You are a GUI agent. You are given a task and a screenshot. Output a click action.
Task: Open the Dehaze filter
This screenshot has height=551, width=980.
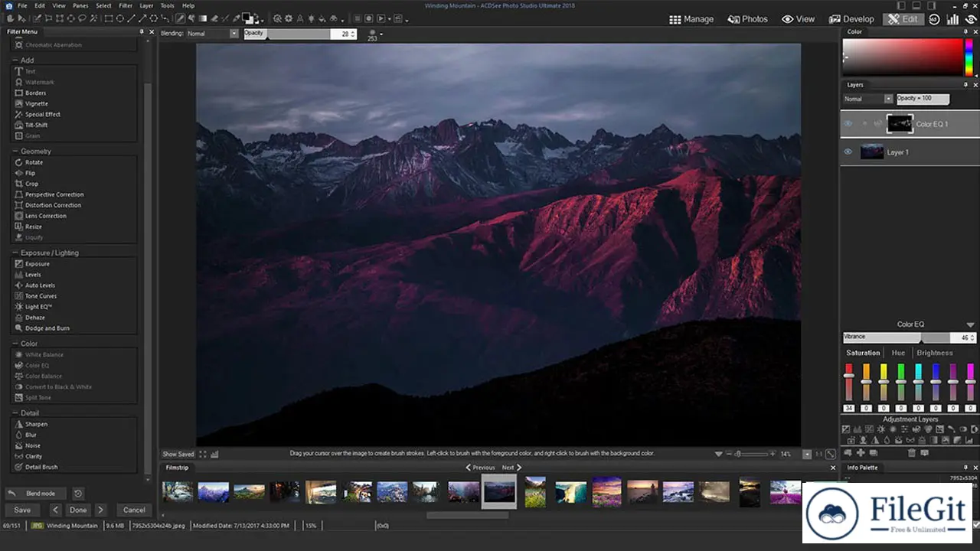[x=35, y=318]
